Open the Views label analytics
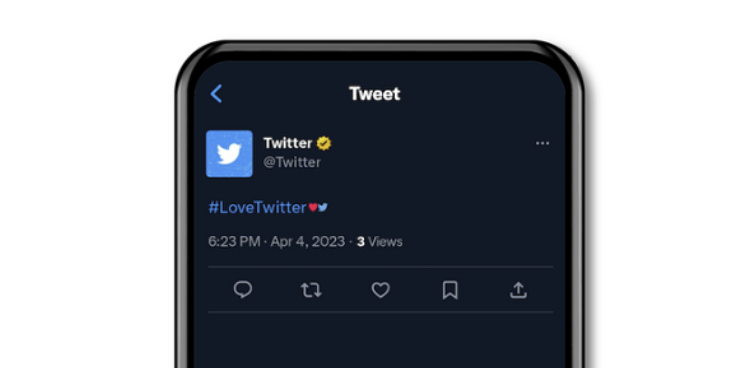 (x=385, y=242)
